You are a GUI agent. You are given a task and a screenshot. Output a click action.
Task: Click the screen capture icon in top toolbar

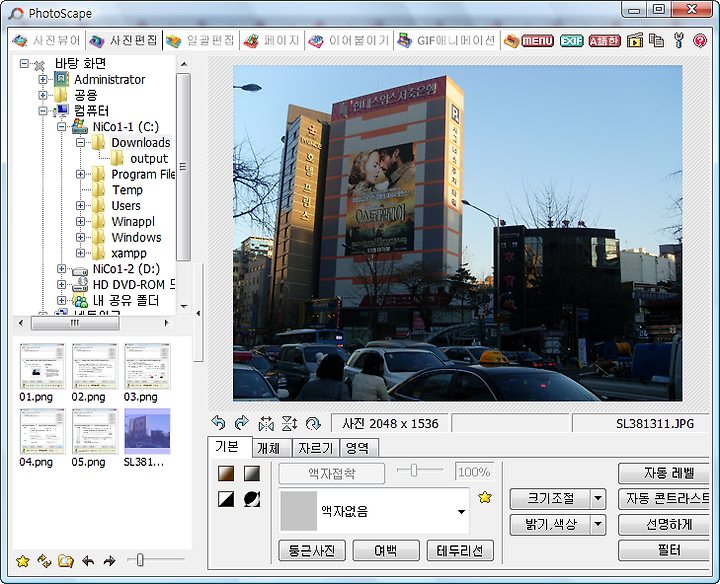635,41
